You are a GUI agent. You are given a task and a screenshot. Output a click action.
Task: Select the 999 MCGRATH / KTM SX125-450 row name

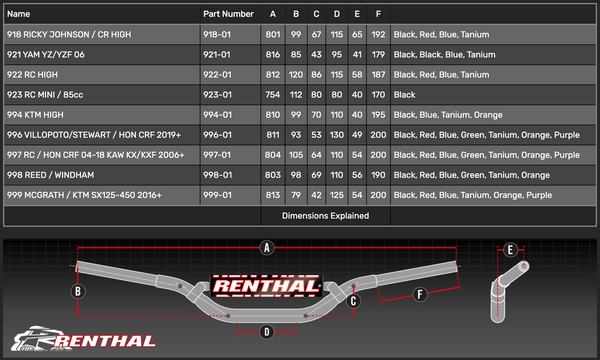(x=84, y=195)
